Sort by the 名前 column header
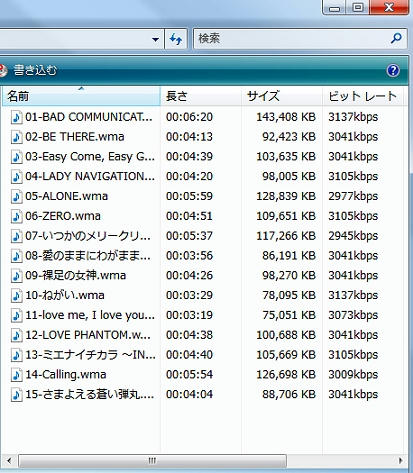The image size is (413, 473). 81,96
